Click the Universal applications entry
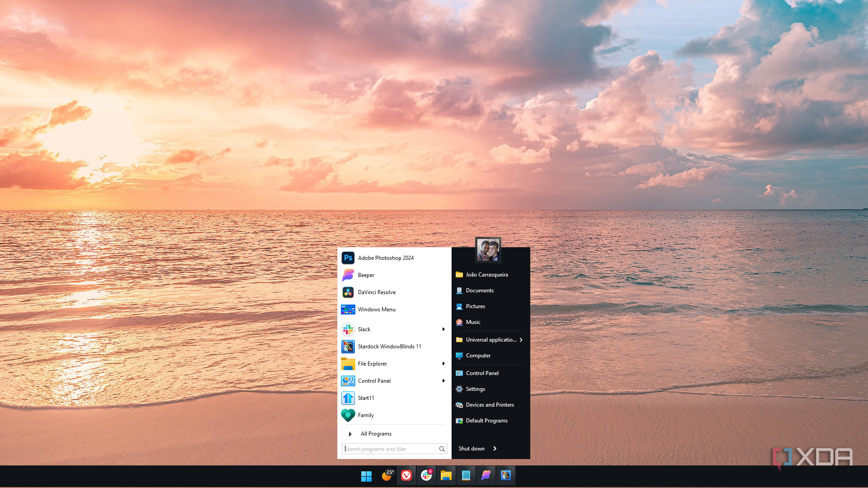Screen dimensions: 868x488 (x=491, y=340)
